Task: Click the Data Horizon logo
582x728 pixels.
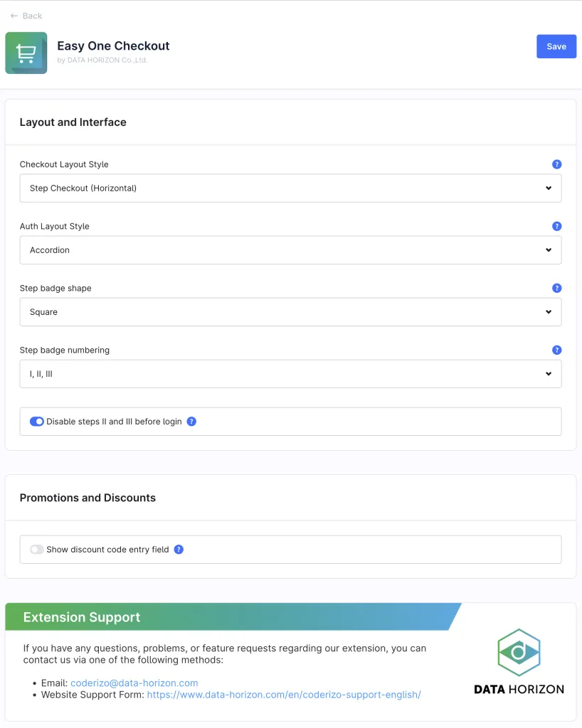Action: pos(519,661)
